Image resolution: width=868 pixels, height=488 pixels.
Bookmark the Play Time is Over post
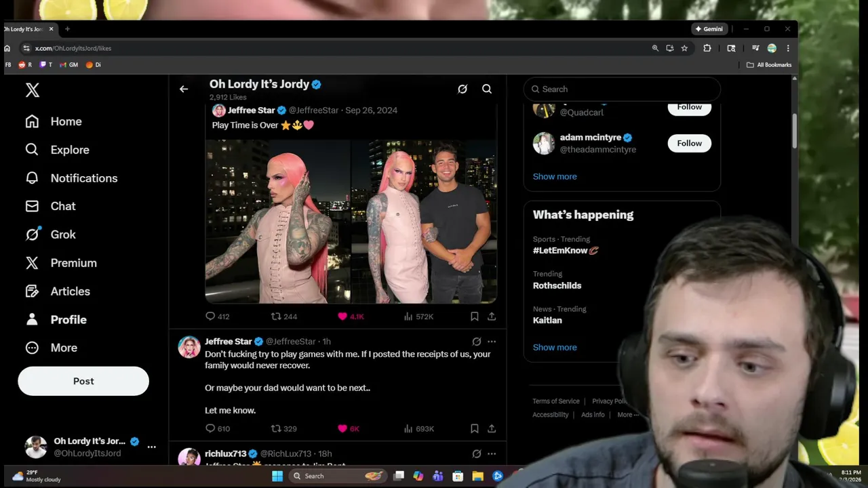[475, 317]
